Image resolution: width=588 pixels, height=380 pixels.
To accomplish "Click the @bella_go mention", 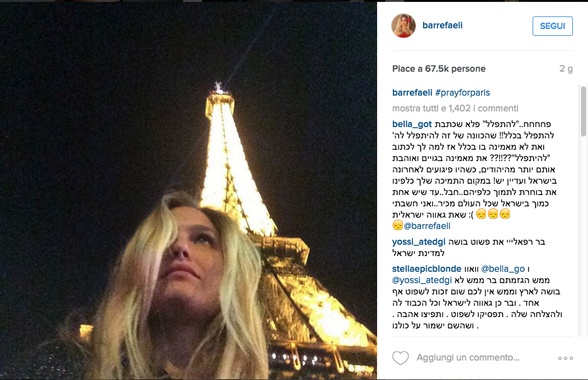I will (x=503, y=269).
